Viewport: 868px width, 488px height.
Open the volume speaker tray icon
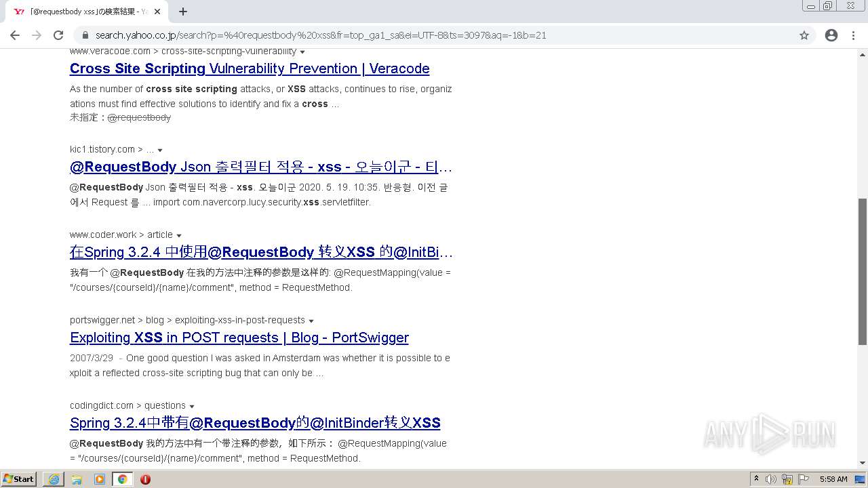771,479
